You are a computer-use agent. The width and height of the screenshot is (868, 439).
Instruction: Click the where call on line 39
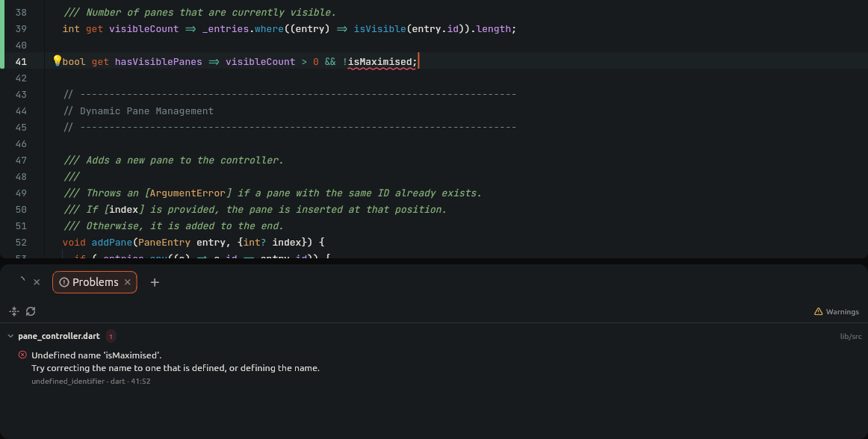[269, 29]
